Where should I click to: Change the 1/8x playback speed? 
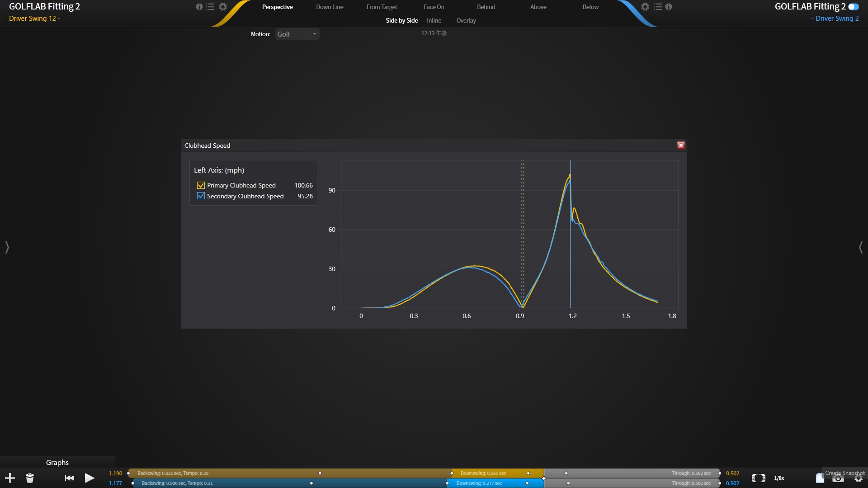[x=779, y=478]
